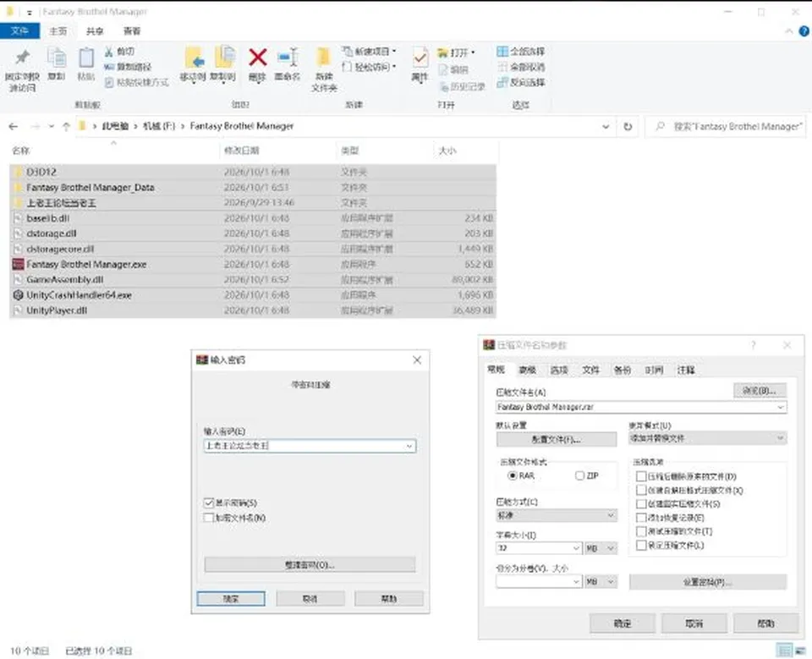Click the New Folder icon

tap(324, 57)
